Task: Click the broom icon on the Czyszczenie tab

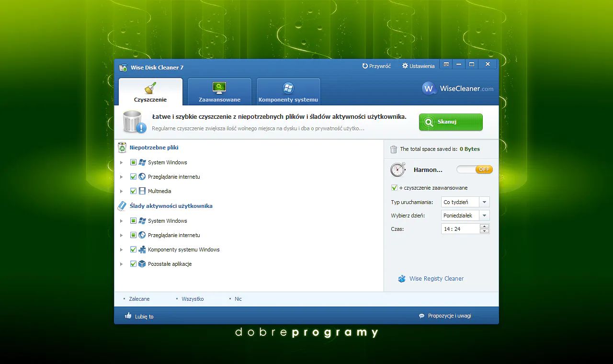Action: point(150,88)
